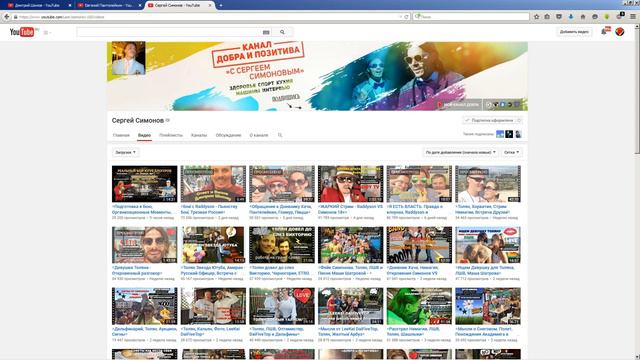Open the YouTube guide menu icon
This screenshot has width=640, height=360.
[x=47, y=32]
